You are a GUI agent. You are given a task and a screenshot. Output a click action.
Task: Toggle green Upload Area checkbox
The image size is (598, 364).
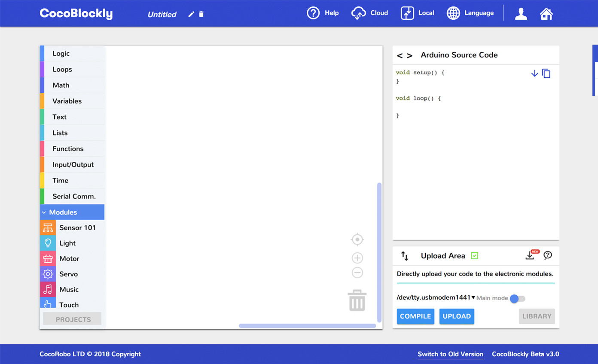[x=474, y=256]
